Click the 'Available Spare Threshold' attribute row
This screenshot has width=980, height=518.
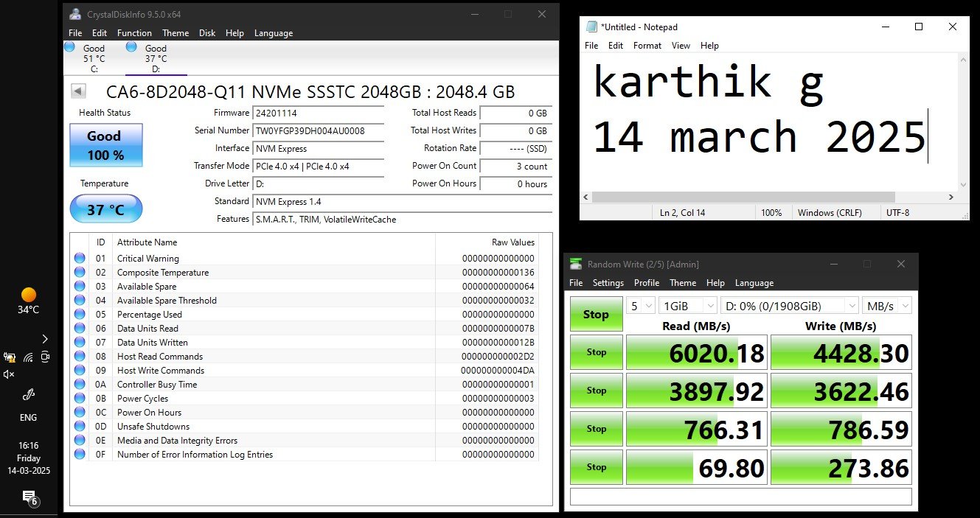(x=305, y=300)
